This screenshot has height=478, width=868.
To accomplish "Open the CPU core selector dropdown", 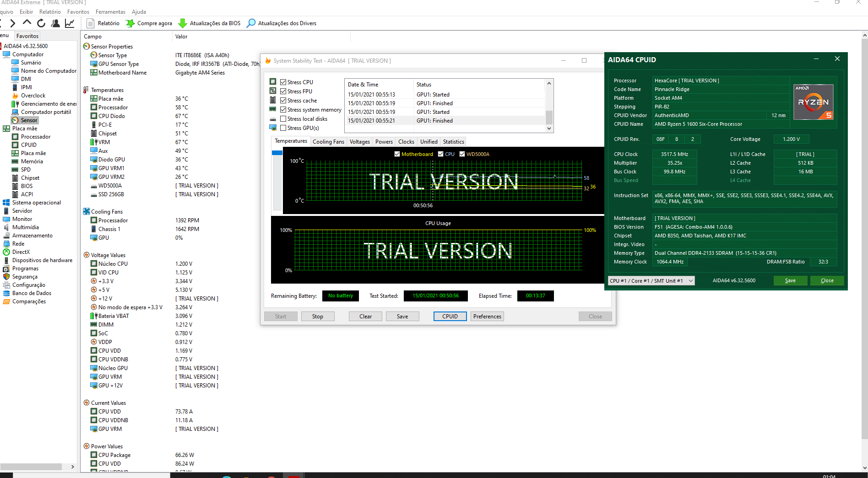I will click(x=651, y=281).
